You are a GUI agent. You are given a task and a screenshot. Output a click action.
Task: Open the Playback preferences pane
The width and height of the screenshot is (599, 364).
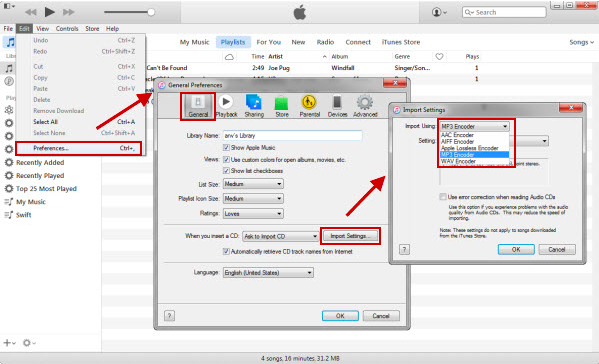point(226,106)
